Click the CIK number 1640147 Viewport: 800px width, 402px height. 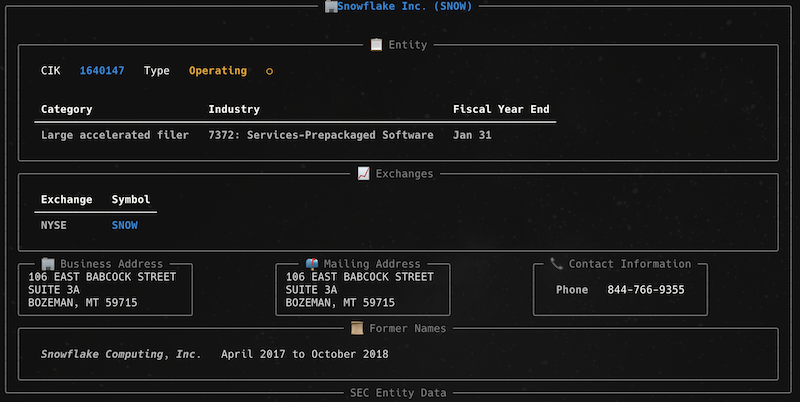102,71
